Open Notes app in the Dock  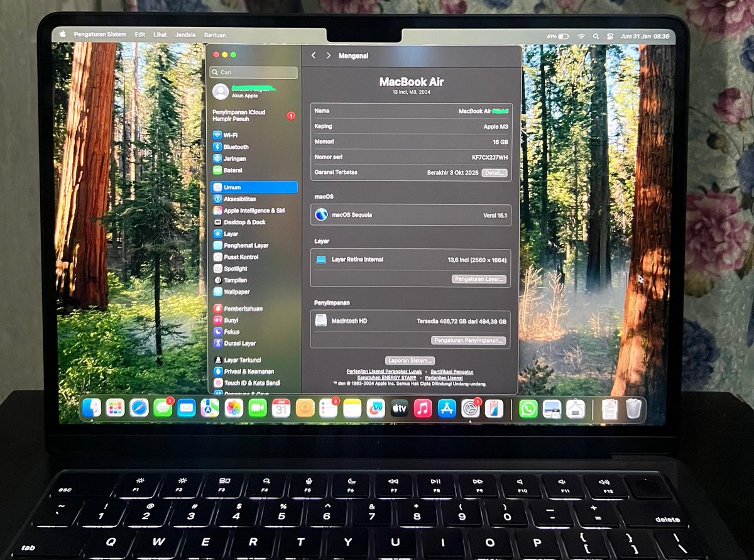(x=352, y=409)
